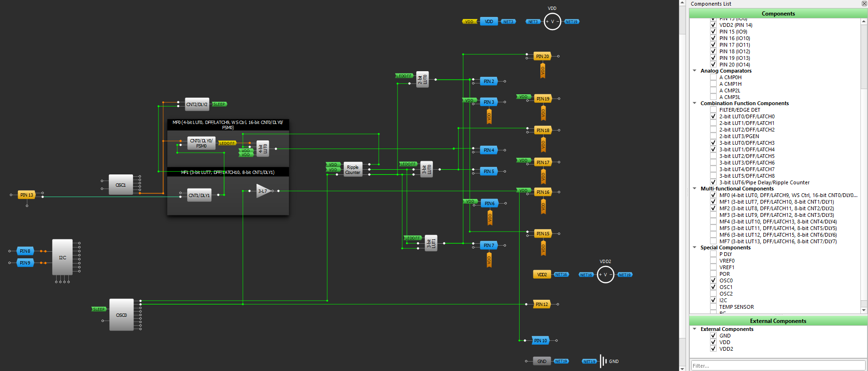This screenshot has height=371, width=868.
Task: Click the Components section header
Action: [778, 14]
